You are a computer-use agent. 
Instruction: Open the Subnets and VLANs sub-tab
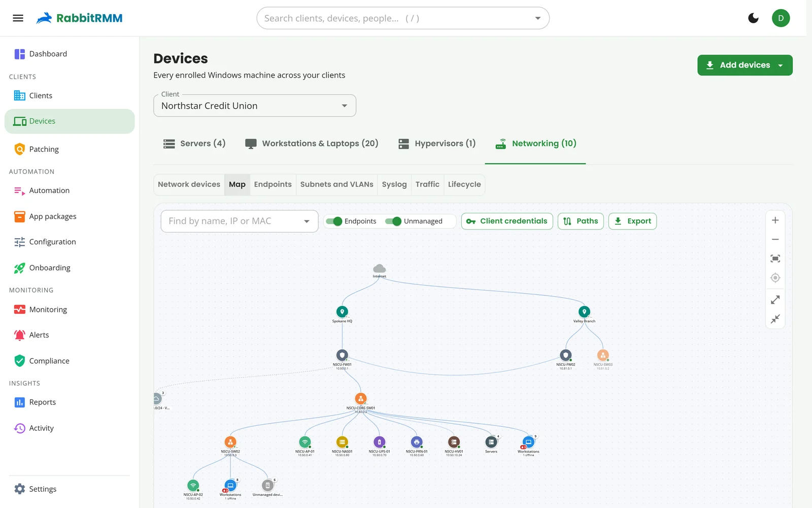(337, 184)
